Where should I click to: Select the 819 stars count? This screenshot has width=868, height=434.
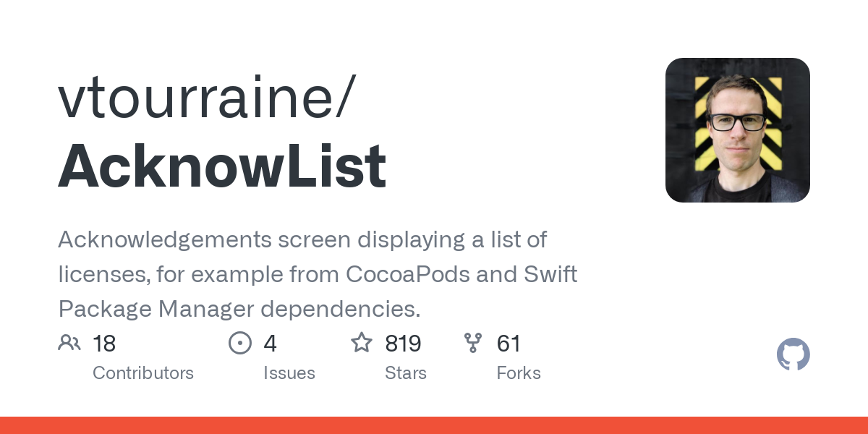[403, 344]
